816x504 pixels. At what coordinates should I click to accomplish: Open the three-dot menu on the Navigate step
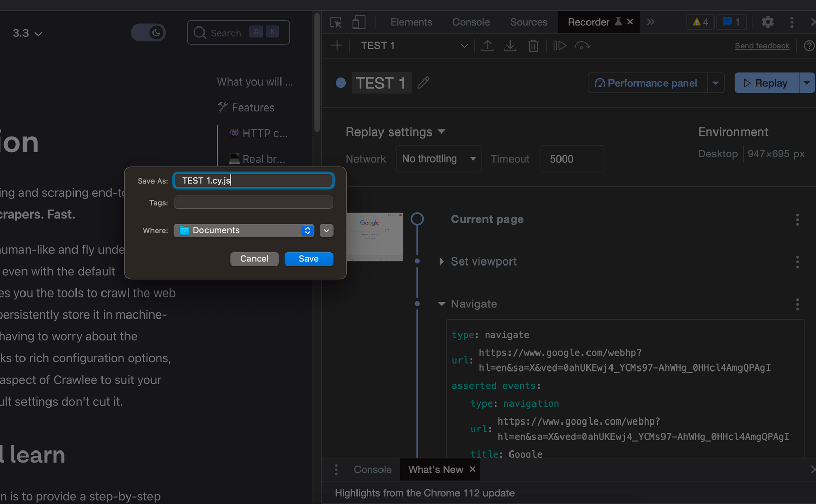point(797,304)
